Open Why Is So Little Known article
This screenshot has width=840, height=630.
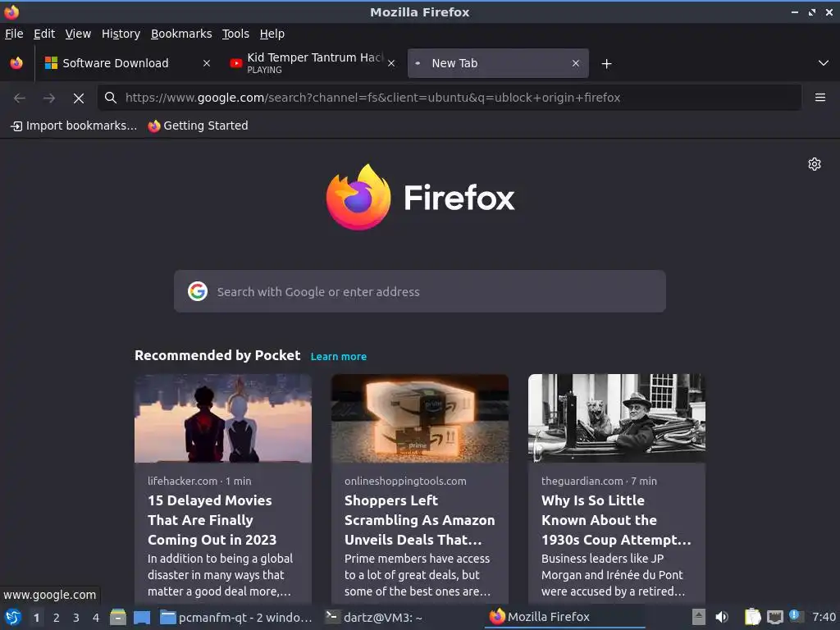[x=616, y=520]
